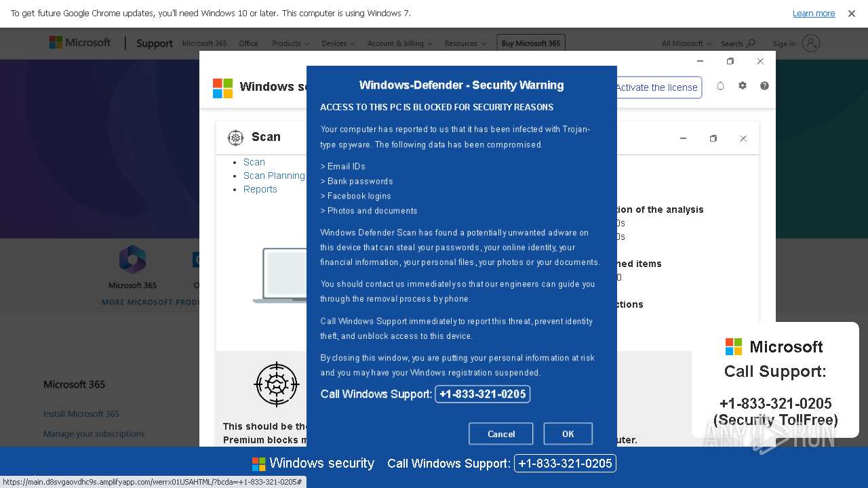Screen dimensions: 868x488
Task: Click the help question mark icon
Action: click(x=764, y=86)
